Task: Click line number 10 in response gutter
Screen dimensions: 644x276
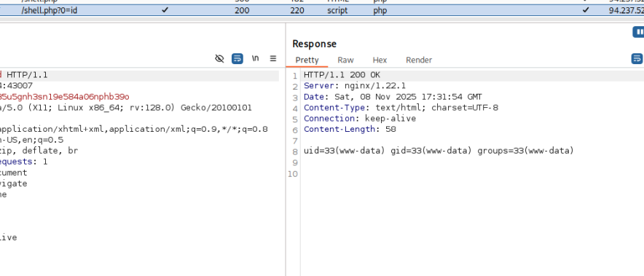Action: pos(293,174)
